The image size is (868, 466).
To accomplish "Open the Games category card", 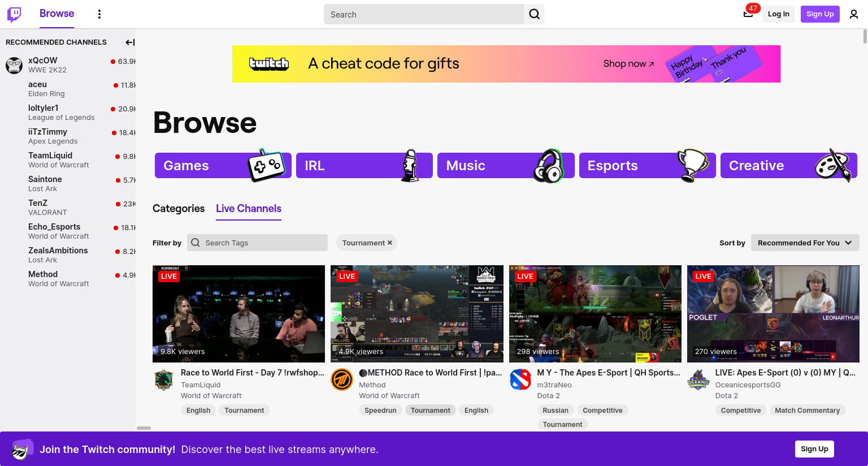I will pyautogui.click(x=223, y=166).
